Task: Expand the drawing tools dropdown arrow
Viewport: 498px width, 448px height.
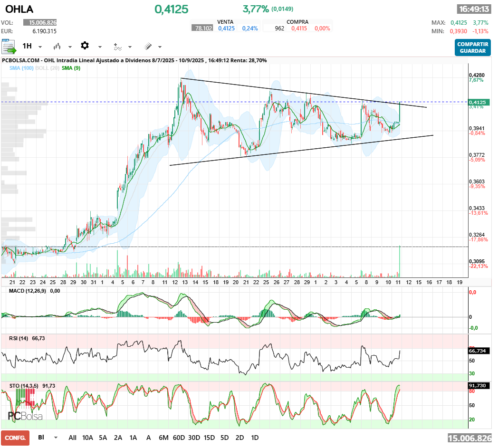Action: point(160,47)
